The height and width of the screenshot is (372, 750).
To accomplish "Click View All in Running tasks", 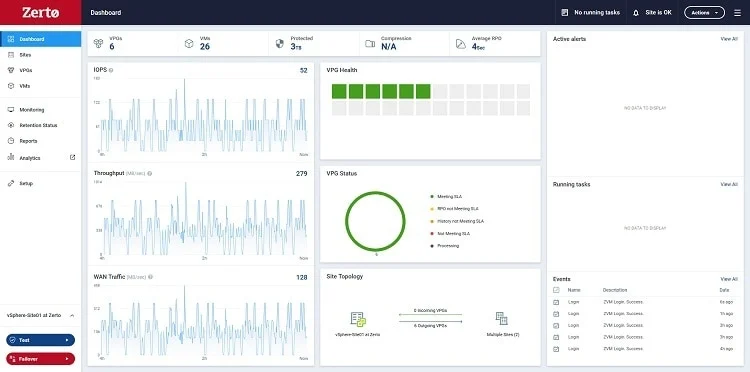I will tap(729, 184).
